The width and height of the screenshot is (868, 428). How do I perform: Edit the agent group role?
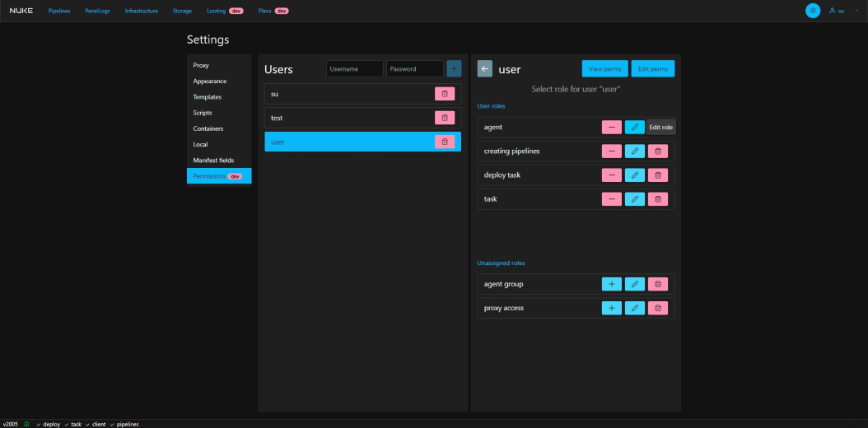635,284
